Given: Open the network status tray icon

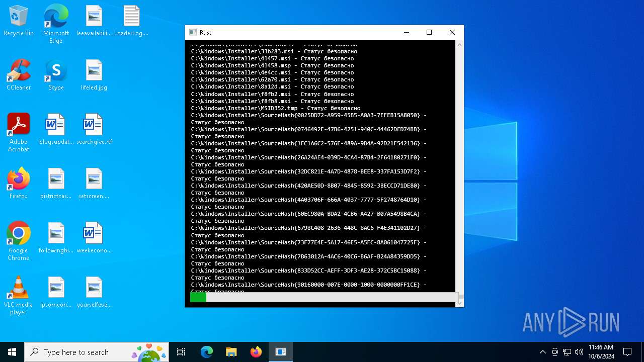Looking at the screenshot, I should click(567, 352).
